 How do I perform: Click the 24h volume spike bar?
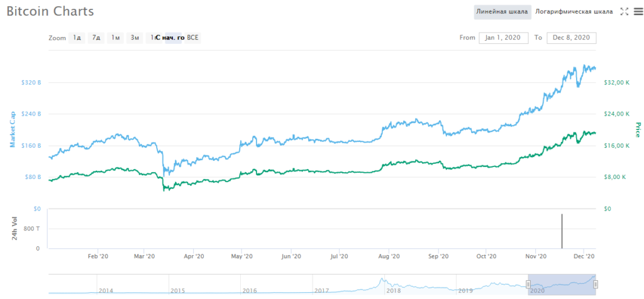click(x=562, y=231)
